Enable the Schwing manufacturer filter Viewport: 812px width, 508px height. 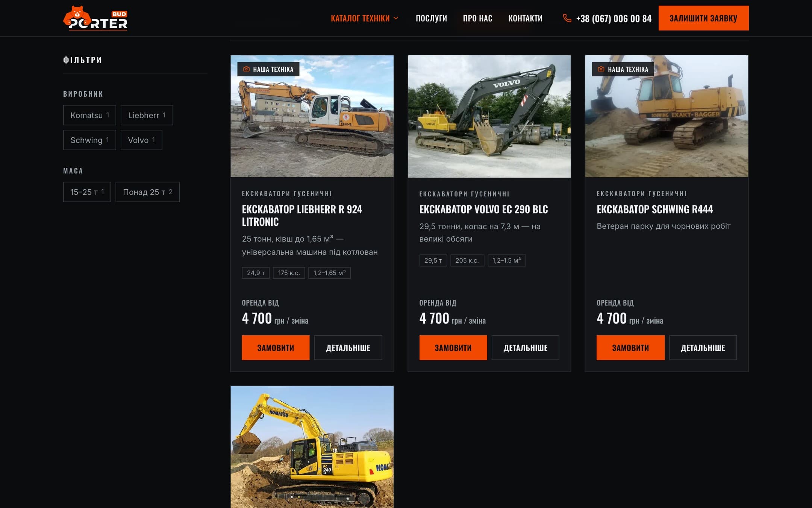(x=89, y=140)
